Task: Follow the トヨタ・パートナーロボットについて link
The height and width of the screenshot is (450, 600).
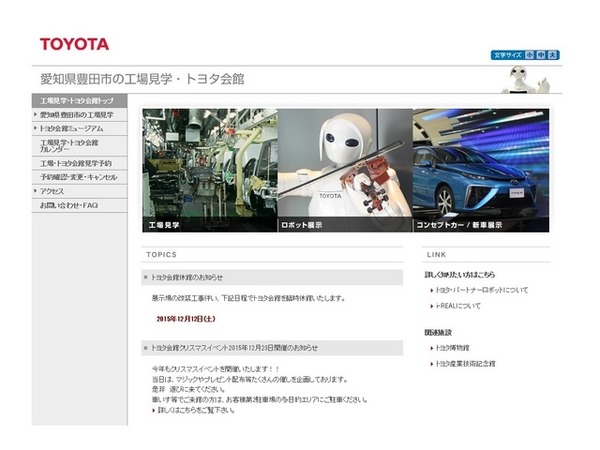Action: pos(482,290)
